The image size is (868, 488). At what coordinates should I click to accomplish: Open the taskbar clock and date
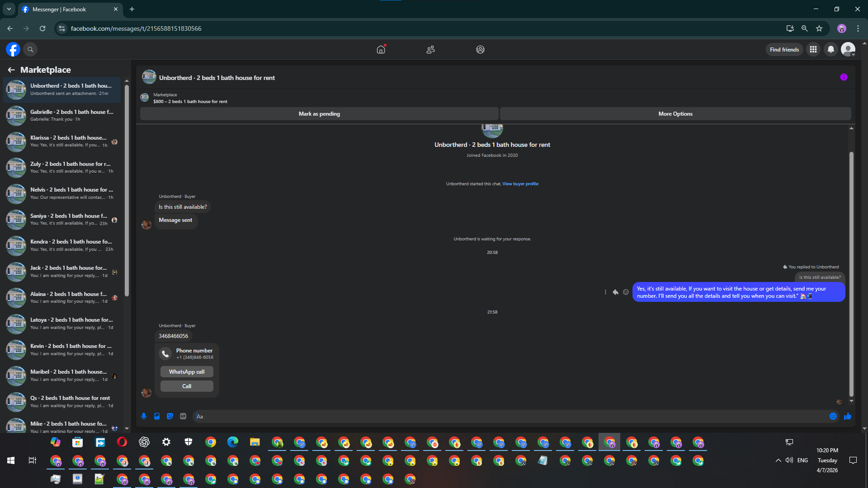(827, 460)
